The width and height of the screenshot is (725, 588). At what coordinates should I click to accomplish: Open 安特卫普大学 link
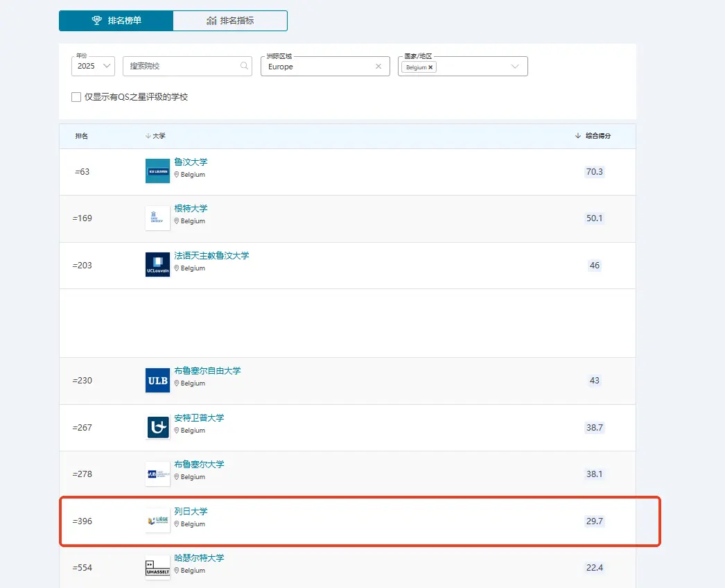pyautogui.click(x=199, y=418)
